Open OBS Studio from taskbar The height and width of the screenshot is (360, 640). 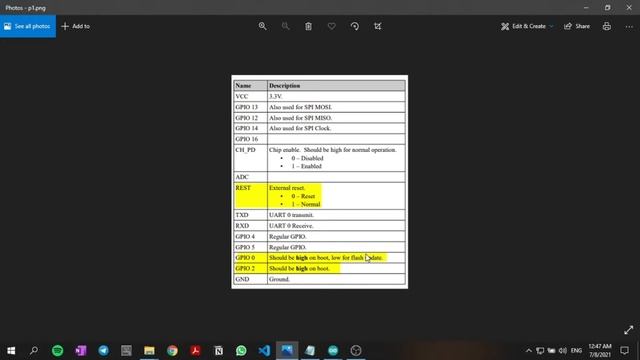[x=356, y=350]
